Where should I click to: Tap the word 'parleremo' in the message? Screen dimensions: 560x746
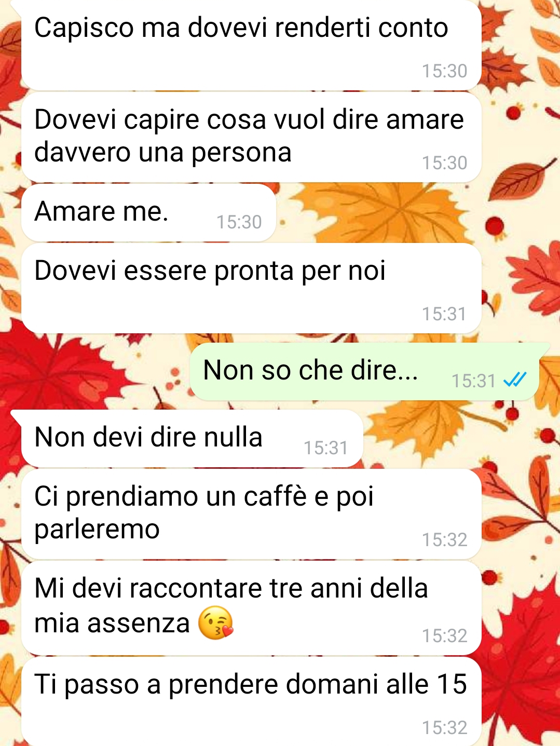pos(97,530)
